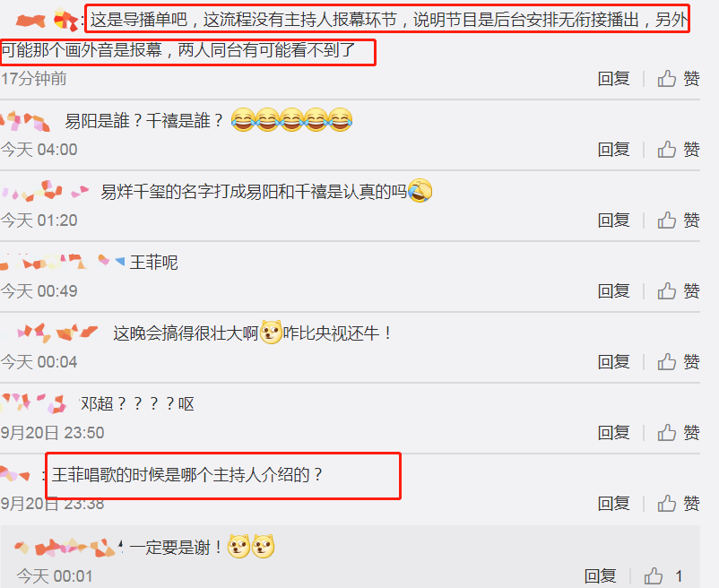Reply to the 04:00 comment
The image size is (719, 588).
tap(613, 150)
